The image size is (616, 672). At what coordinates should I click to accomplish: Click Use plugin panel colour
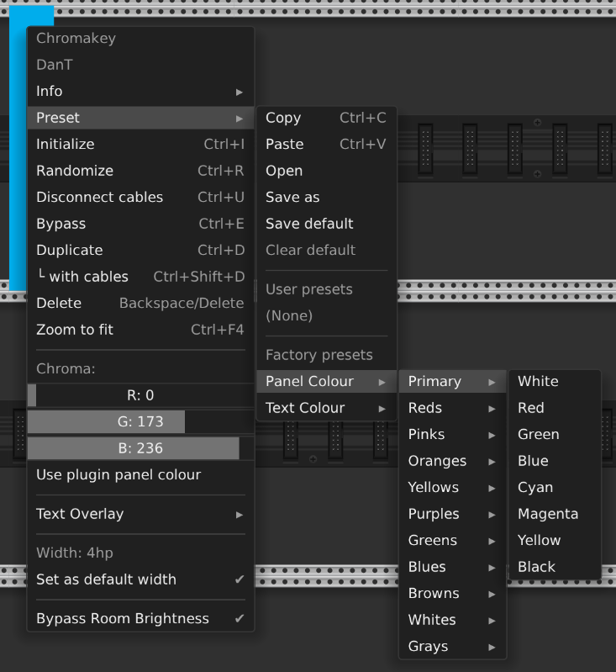coord(140,475)
